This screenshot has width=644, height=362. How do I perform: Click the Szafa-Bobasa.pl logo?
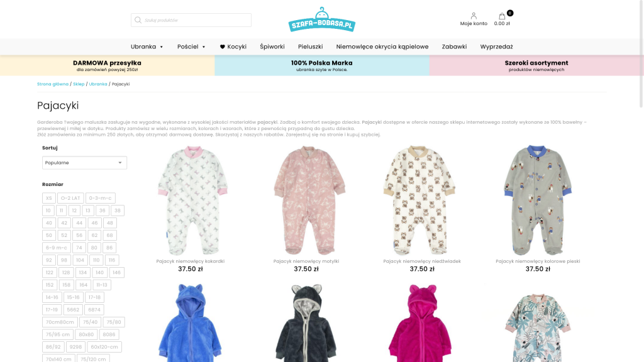coord(321,19)
